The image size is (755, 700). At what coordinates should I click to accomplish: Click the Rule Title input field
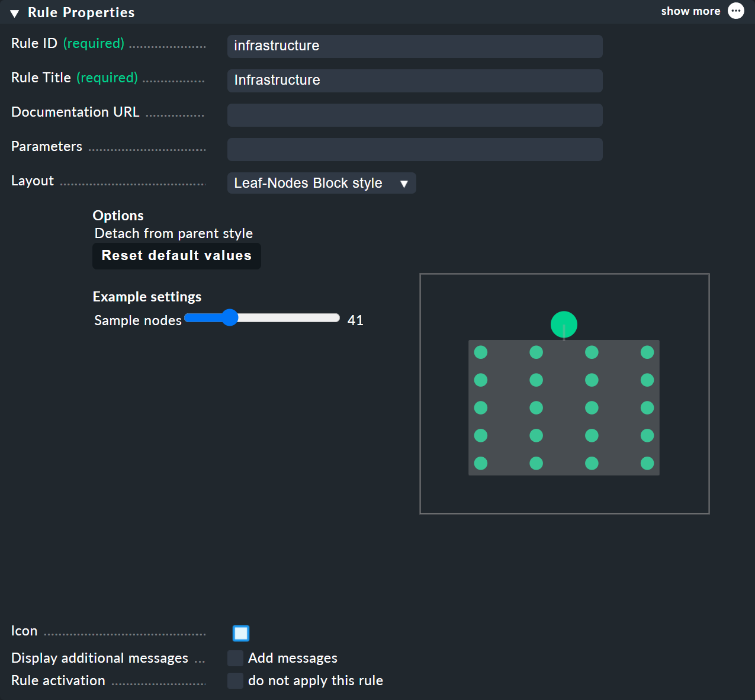click(415, 81)
